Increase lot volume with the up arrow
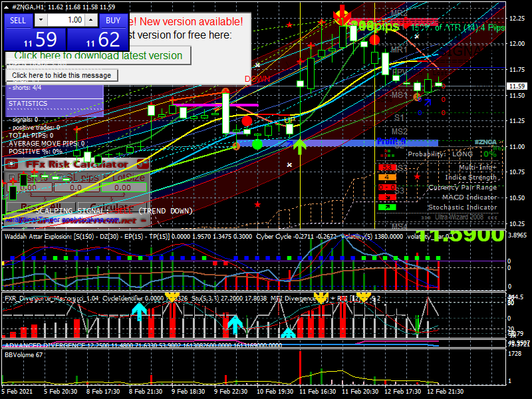The height and width of the screenshot is (399, 532). point(91,20)
